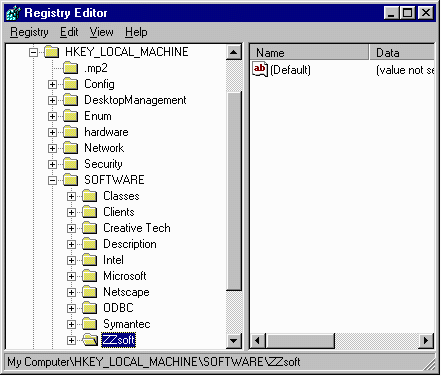The height and width of the screenshot is (376, 441).
Task: Open the View menu
Action: pos(101,32)
